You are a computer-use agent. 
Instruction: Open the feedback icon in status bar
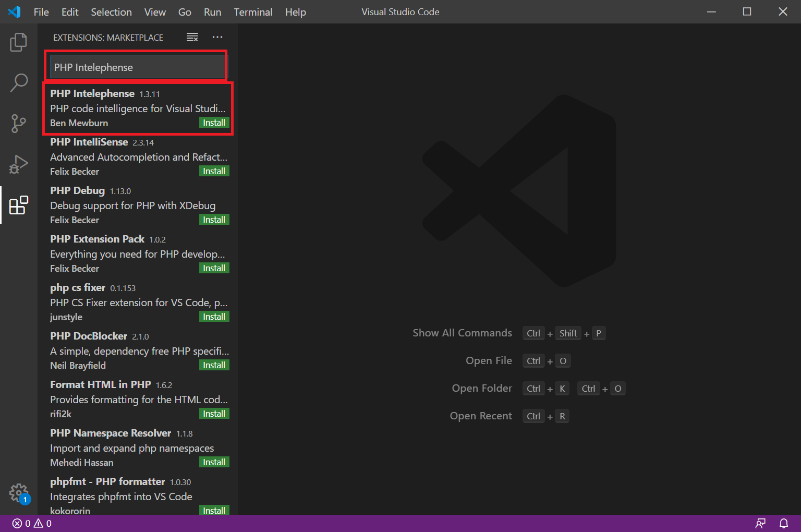tap(761, 523)
